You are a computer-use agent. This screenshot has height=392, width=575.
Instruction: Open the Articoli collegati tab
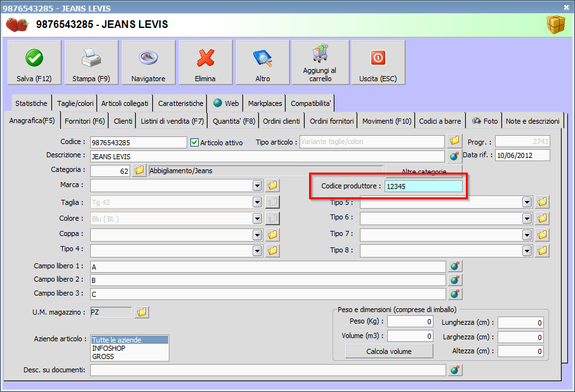click(124, 103)
